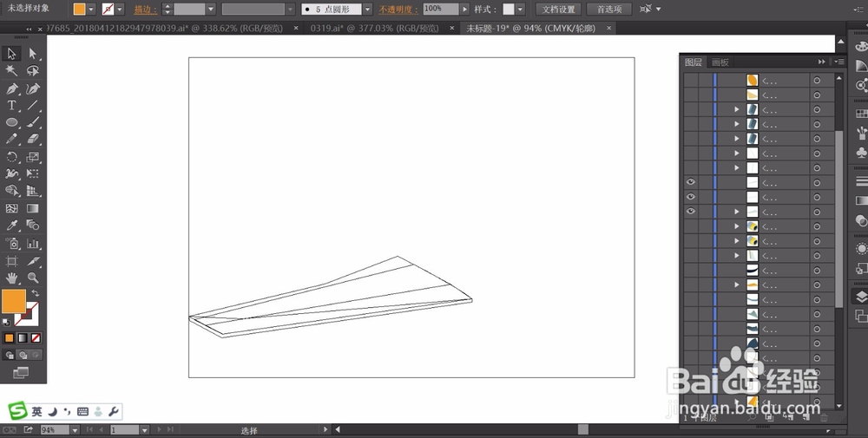Select the Magic Wand tool
Image resolution: width=868 pixels, height=438 pixels.
pyautogui.click(x=11, y=70)
